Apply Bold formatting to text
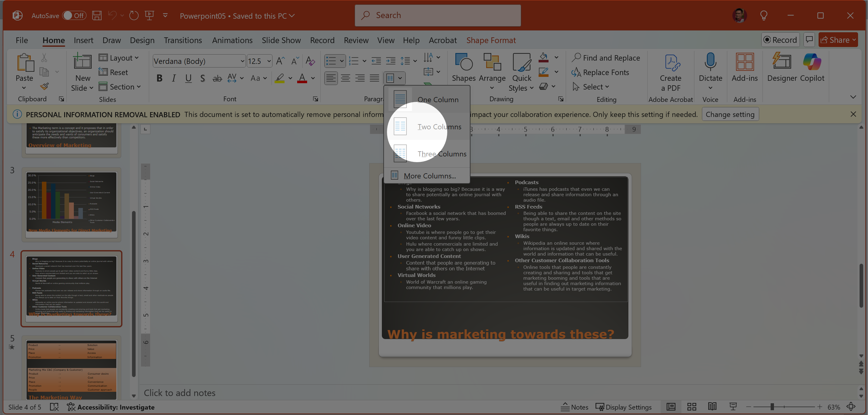Viewport: 868px width, 415px height. [159, 78]
